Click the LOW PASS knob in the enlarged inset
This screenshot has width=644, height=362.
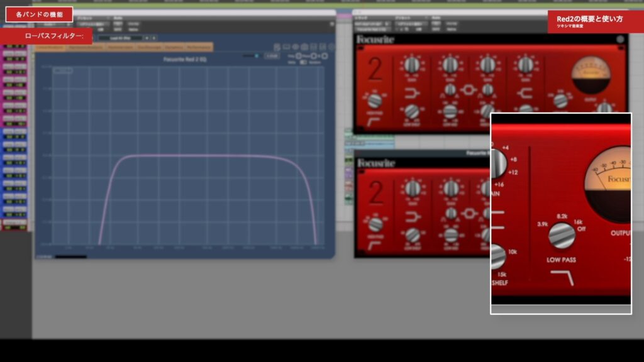[562, 236]
